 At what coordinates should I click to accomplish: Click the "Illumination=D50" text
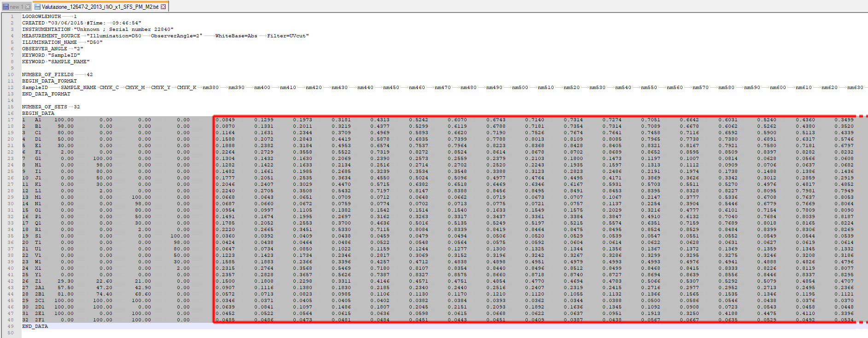pos(116,36)
